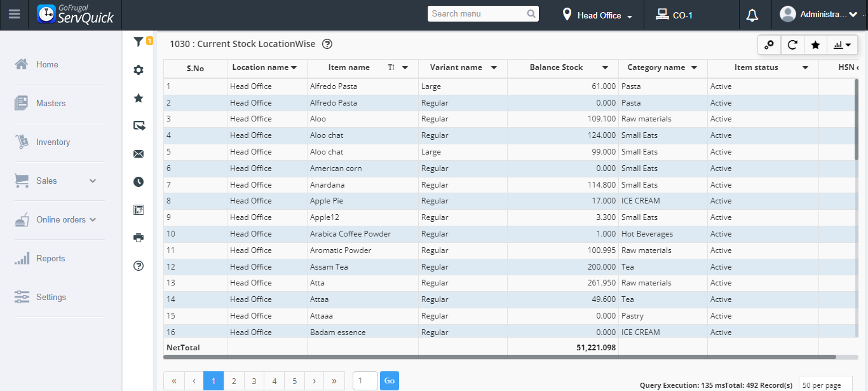Open the Inventory menu item
Viewport: 868px width, 391px height.
tap(53, 142)
